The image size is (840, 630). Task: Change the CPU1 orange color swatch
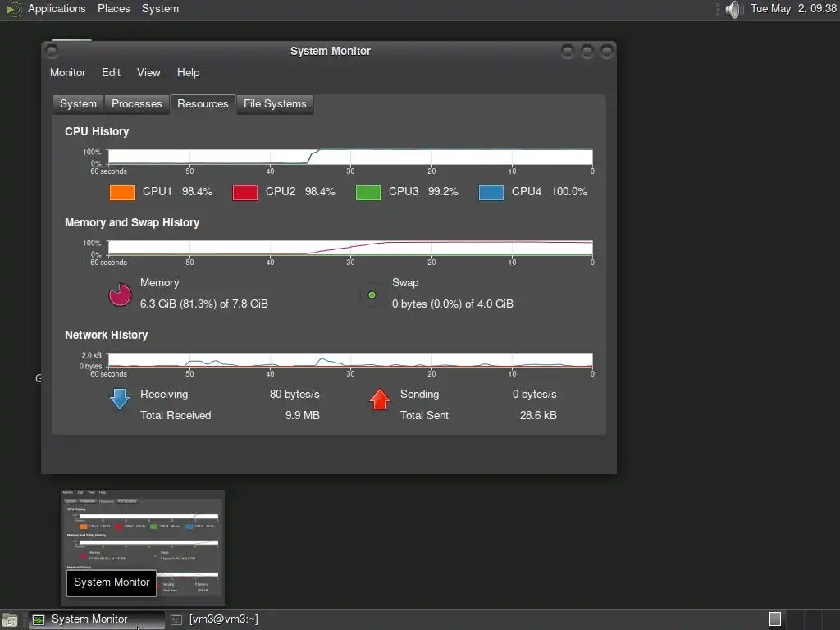122,192
